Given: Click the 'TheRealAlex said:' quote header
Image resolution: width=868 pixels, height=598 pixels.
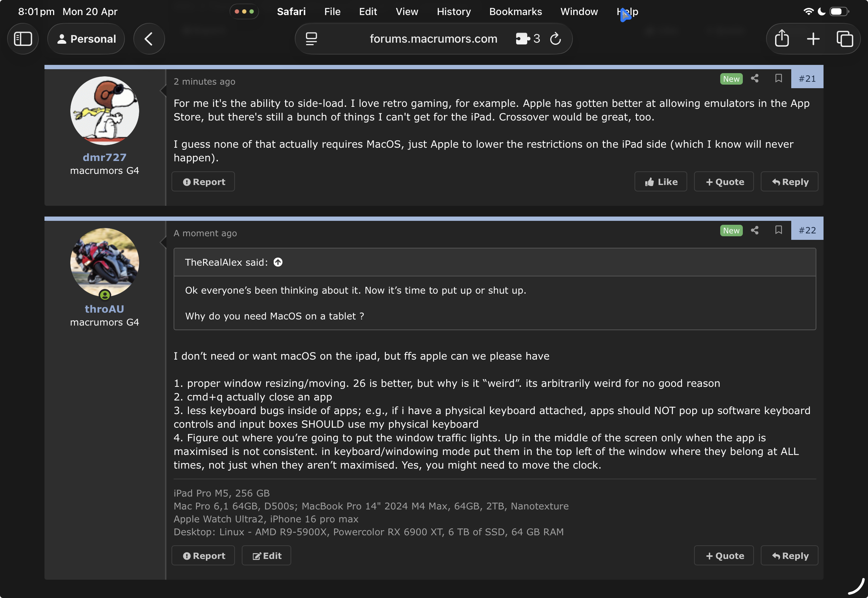Looking at the screenshot, I should [226, 262].
